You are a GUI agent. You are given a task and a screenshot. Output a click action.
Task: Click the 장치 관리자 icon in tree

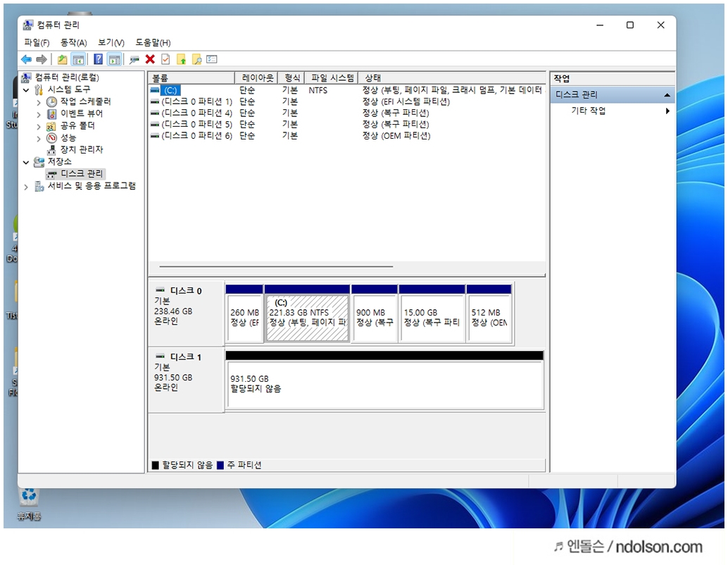(51, 149)
